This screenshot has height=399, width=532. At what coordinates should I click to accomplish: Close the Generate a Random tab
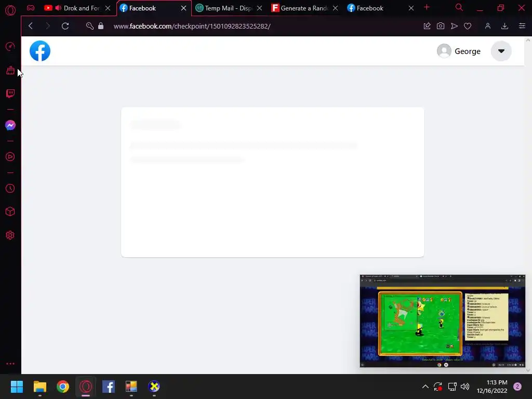pyautogui.click(x=335, y=8)
